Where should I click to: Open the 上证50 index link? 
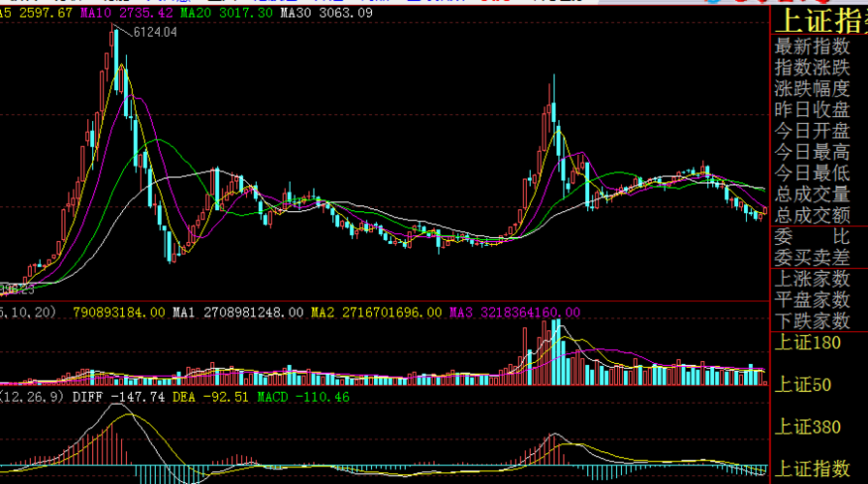(803, 385)
